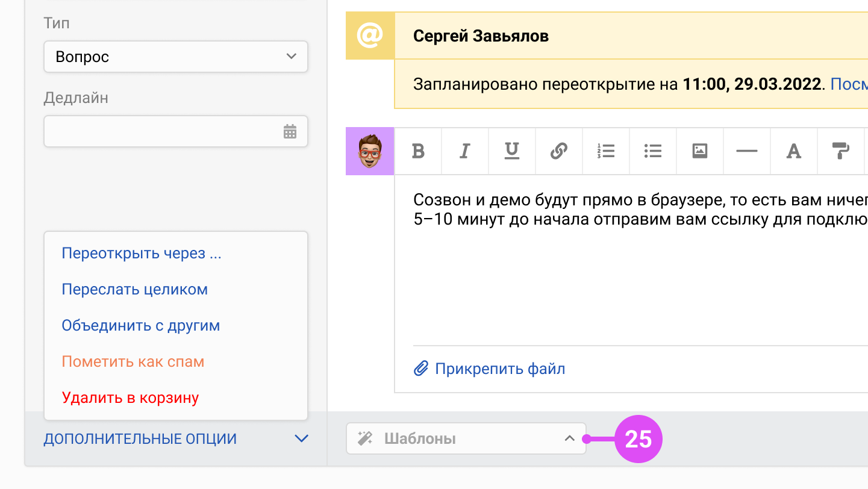Insert a numbered list
Screen dimensions: 868x489
point(605,151)
